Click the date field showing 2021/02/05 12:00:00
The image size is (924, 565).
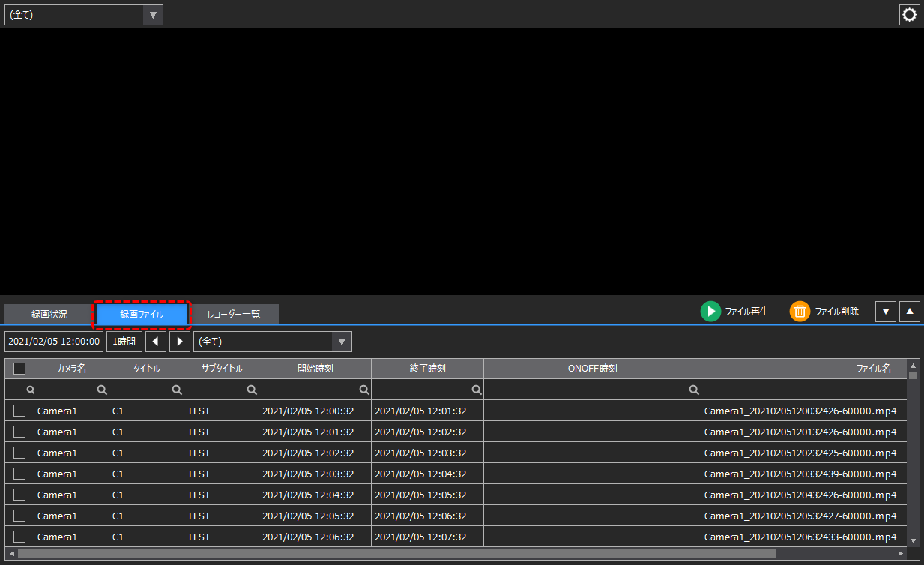53,342
